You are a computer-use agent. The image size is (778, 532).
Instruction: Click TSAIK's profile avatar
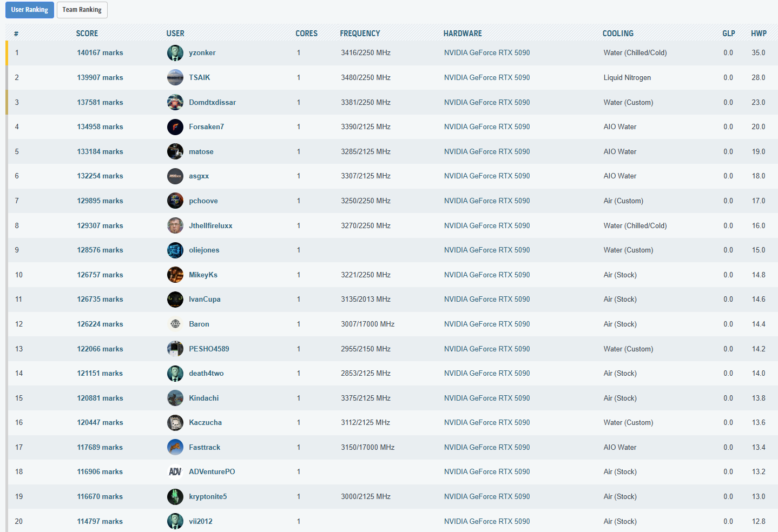pos(175,77)
